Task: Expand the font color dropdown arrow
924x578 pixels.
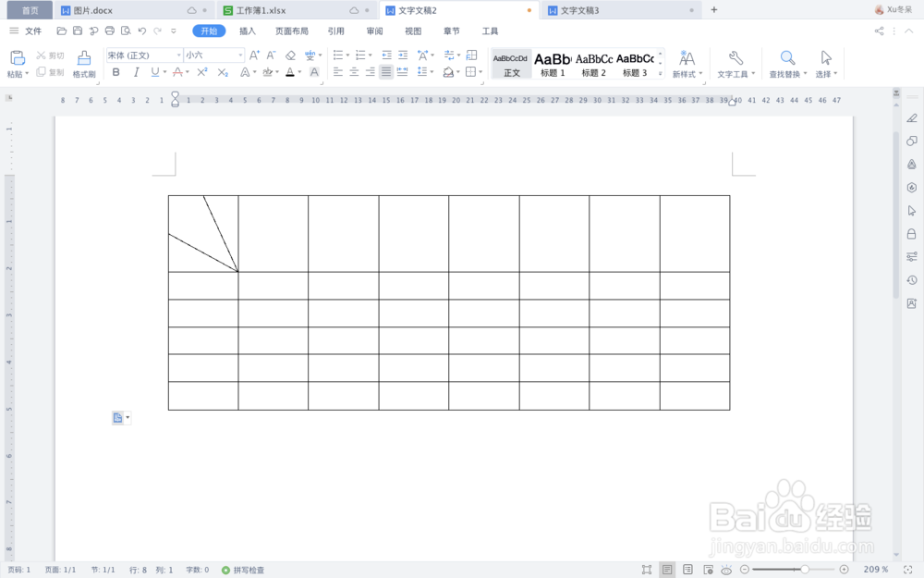Action: 298,72
